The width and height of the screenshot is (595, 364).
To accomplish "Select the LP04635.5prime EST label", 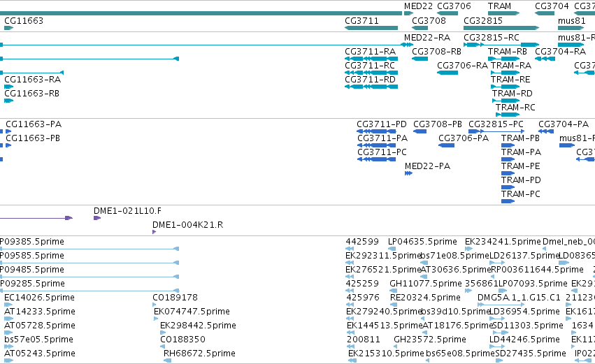I will [422, 242].
